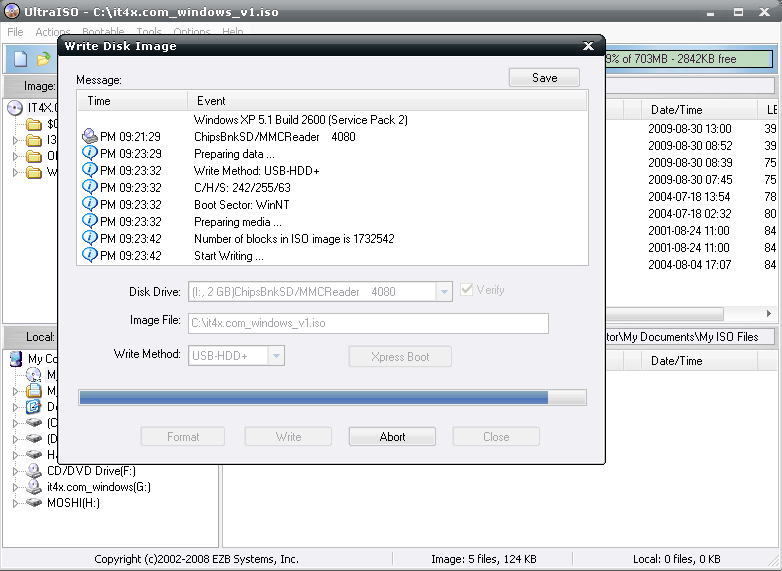Select 'Windows XP 5.1 Build 2600' message row

coord(332,120)
